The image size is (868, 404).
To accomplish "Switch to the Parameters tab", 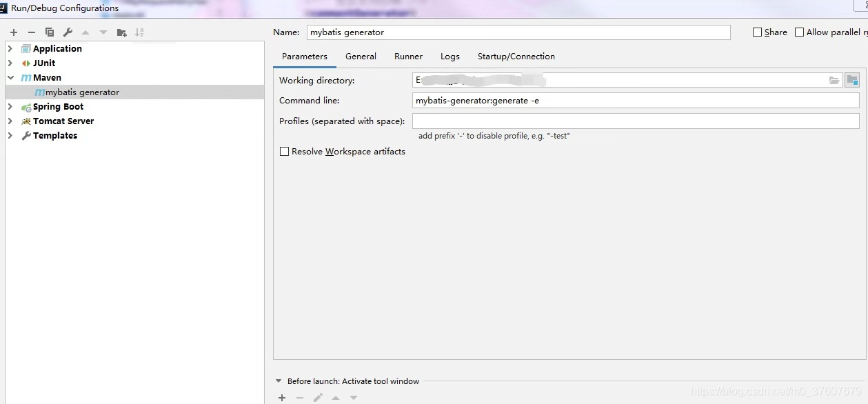I will coord(305,57).
